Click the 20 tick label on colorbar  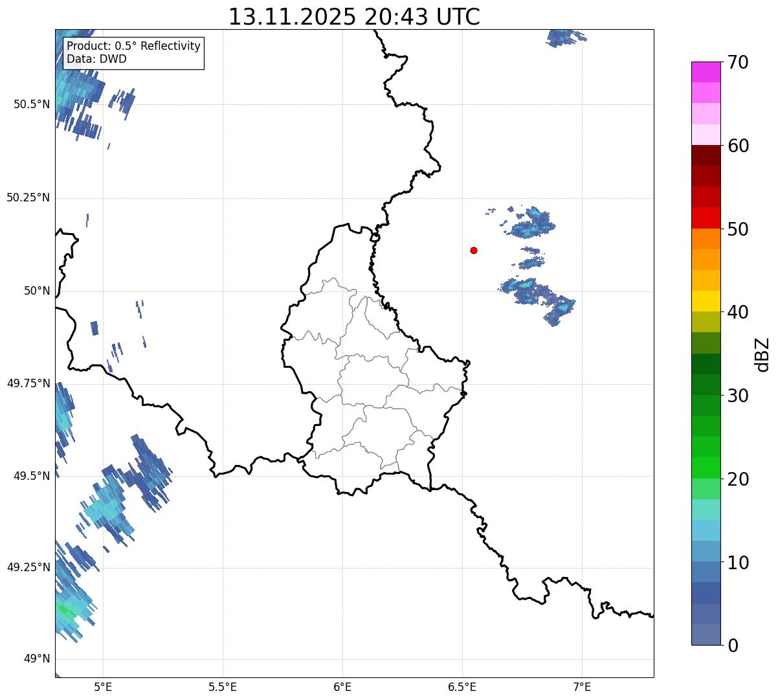(x=739, y=479)
